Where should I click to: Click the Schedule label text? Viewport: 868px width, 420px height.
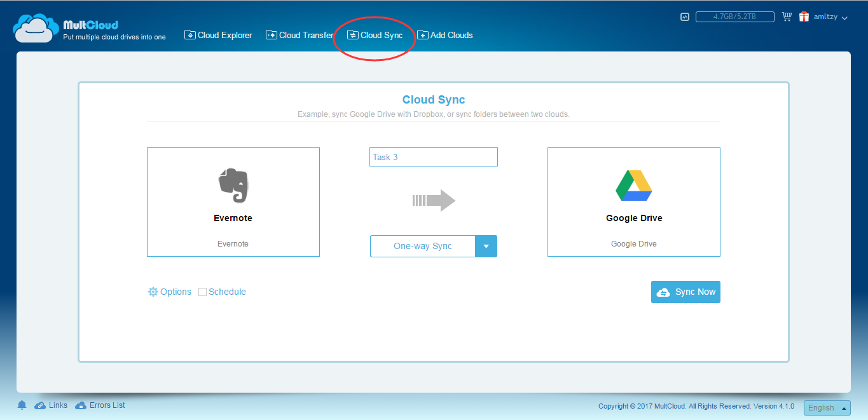point(227,292)
